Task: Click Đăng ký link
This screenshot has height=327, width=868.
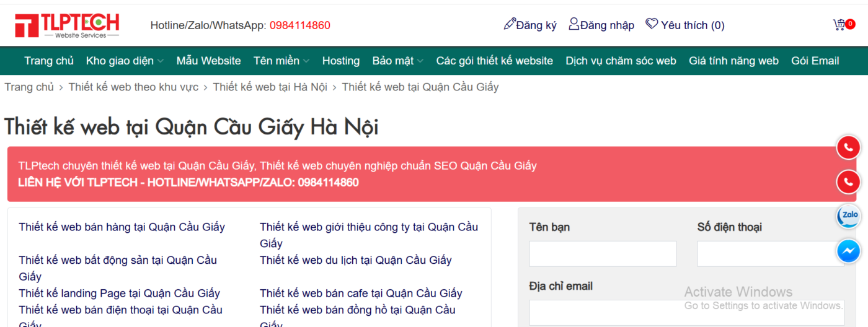Action: point(536,25)
